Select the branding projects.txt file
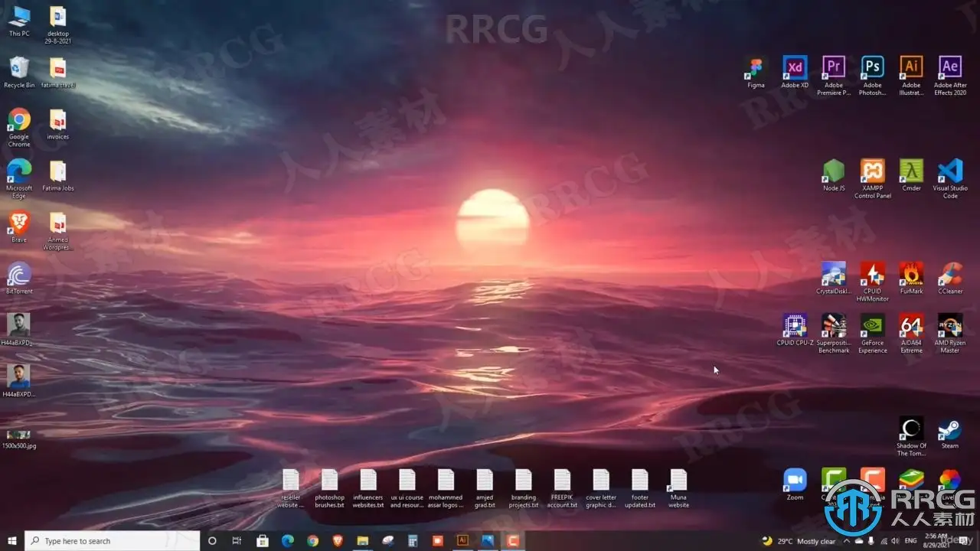This screenshot has width=980, height=551. coord(524,488)
